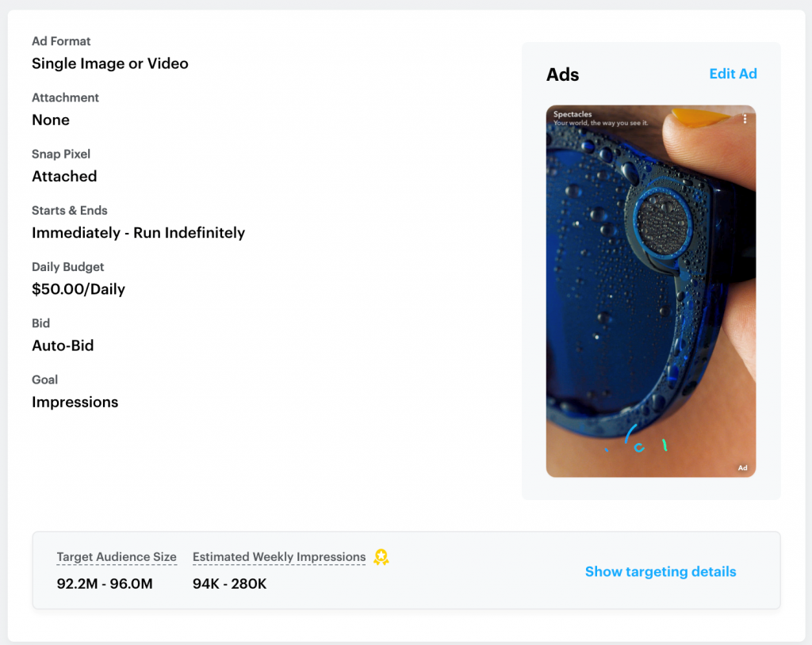Image resolution: width=812 pixels, height=645 pixels.
Task: Click the Ads panel heading
Action: tap(562, 74)
